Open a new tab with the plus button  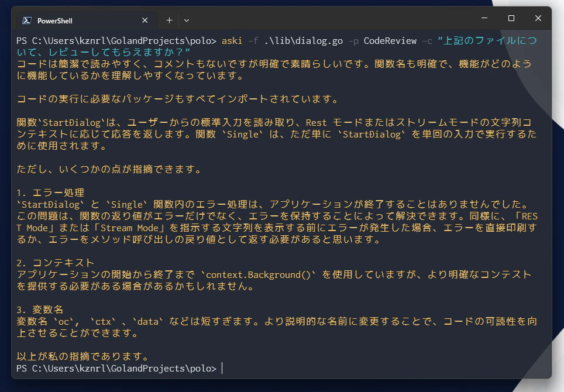click(169, 20)
